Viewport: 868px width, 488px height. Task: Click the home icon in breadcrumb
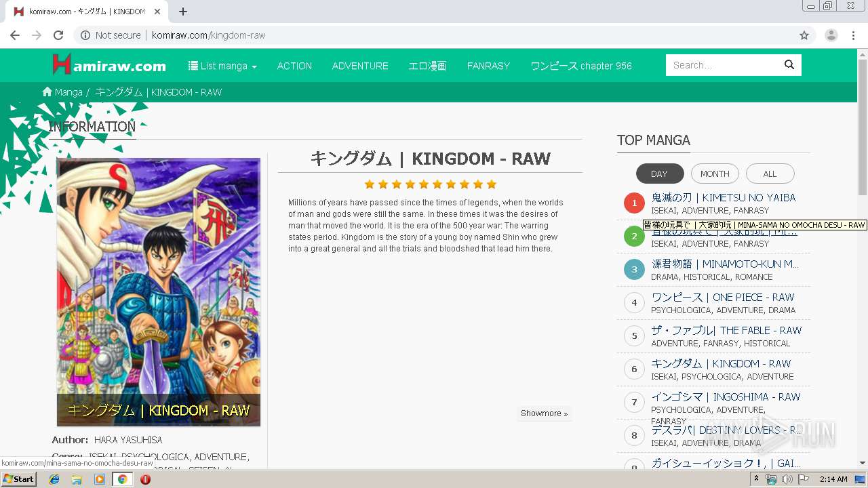(47, 91)
